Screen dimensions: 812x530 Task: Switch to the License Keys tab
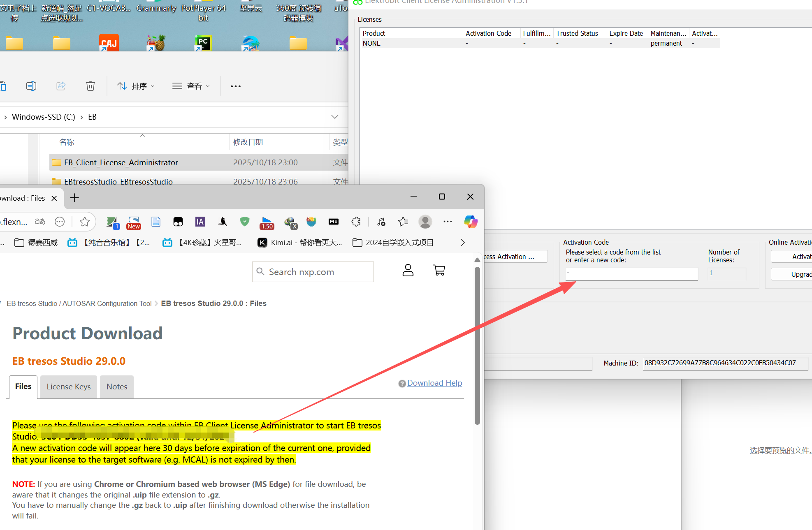click(x=69, y=387)
